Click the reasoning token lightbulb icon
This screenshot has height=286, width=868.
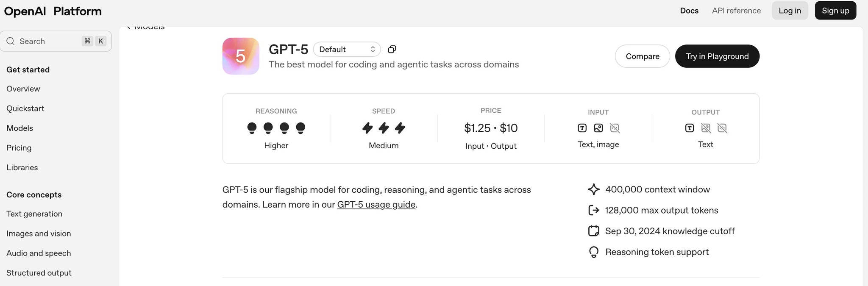click(x=594, y=252)
